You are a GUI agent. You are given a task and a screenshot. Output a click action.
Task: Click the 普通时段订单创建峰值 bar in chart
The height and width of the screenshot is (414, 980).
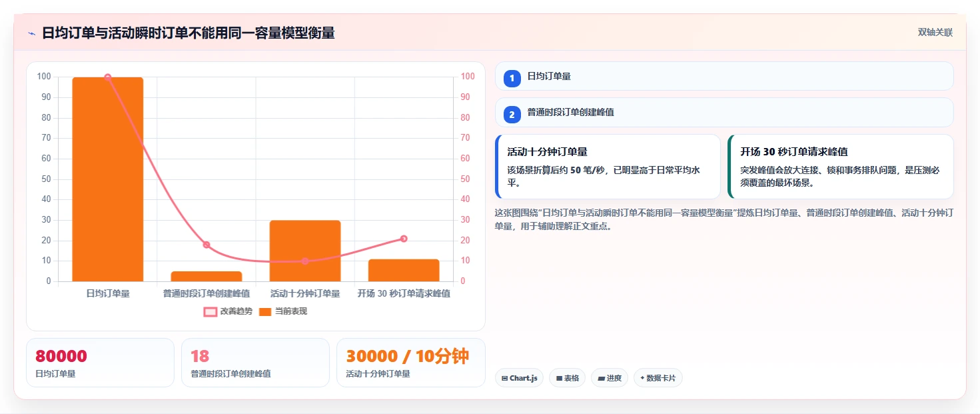(x=207, y=276)
